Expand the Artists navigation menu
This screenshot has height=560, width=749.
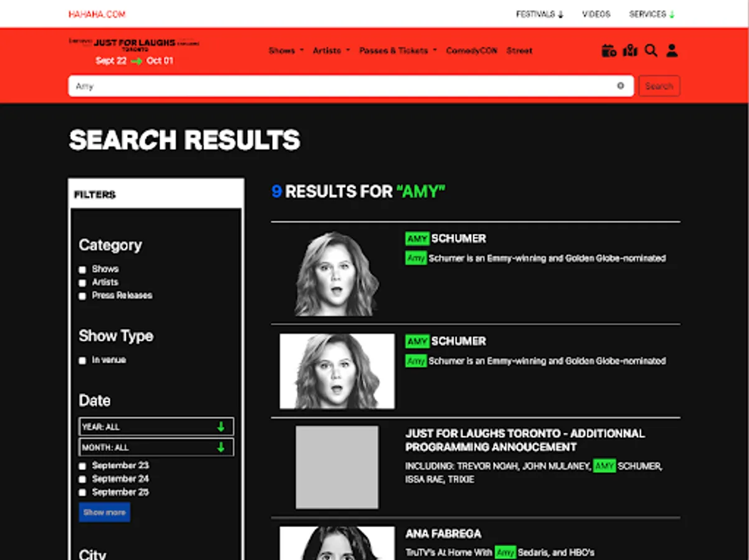point(331,50)
